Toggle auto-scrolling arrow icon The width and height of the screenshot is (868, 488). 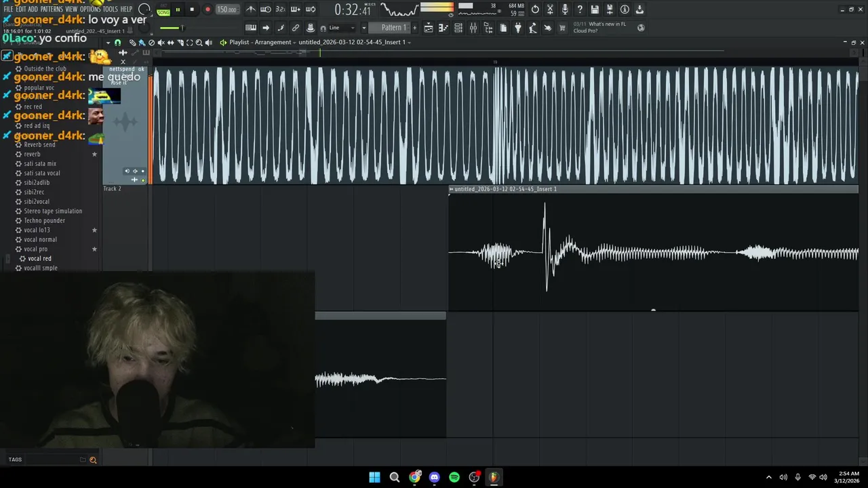[266, 28]
